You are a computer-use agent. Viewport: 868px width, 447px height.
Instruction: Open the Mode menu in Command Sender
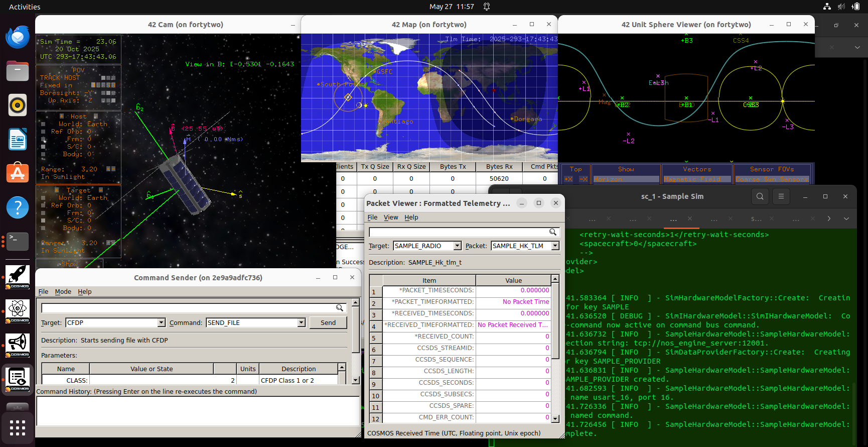click(x=63, y=292)
